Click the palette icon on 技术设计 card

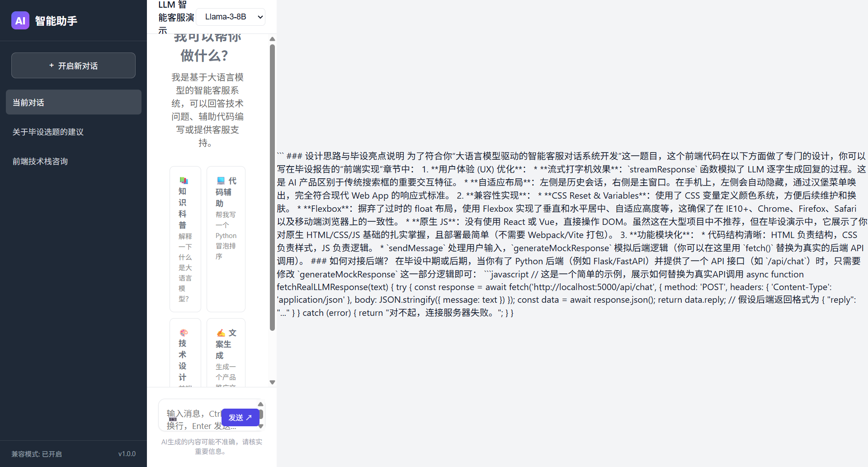[184, 333]
